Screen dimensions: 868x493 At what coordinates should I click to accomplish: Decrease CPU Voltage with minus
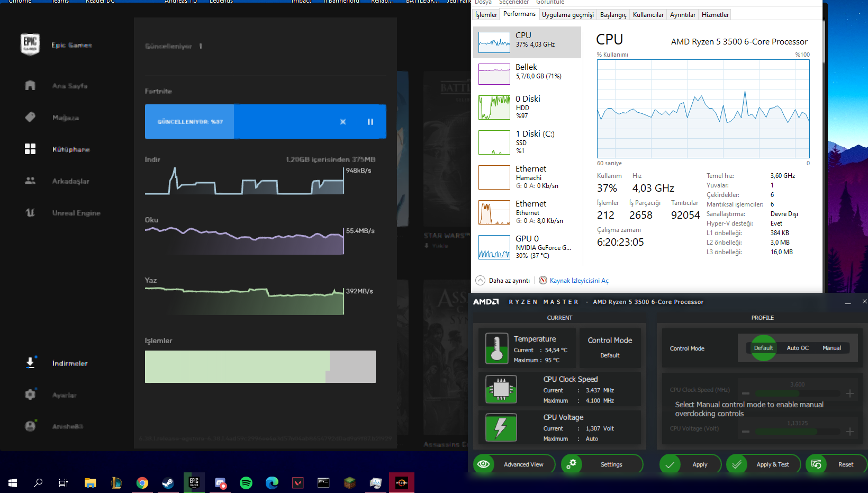coord(746,432)
